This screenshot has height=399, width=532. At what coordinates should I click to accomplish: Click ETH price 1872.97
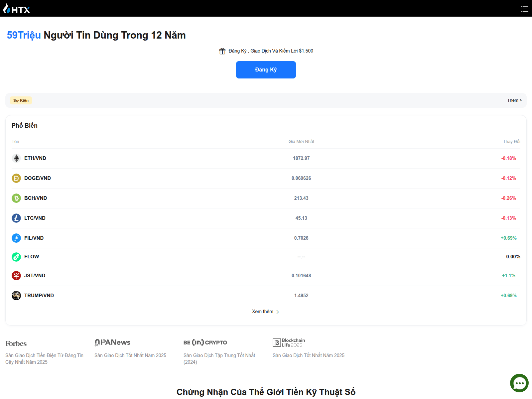[x=301, y=158]
